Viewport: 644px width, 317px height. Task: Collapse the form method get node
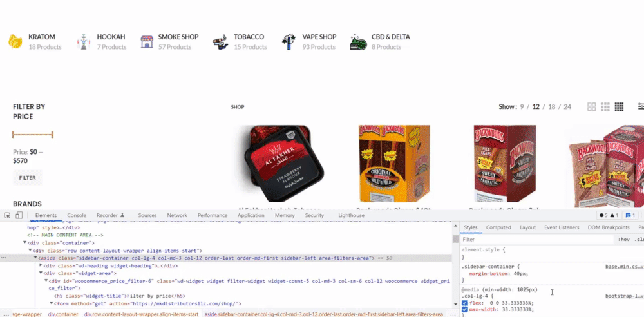pos(52,303)
